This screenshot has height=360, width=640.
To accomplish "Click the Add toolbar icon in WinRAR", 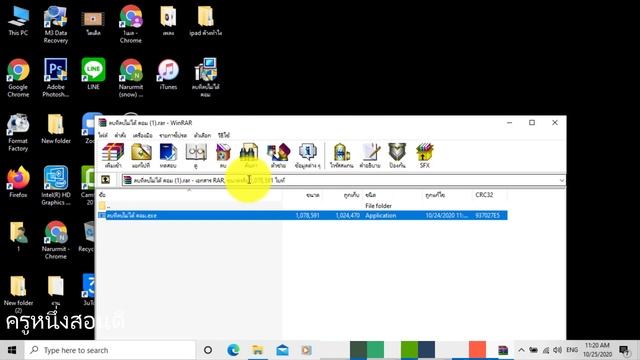I will coord(113,156).
